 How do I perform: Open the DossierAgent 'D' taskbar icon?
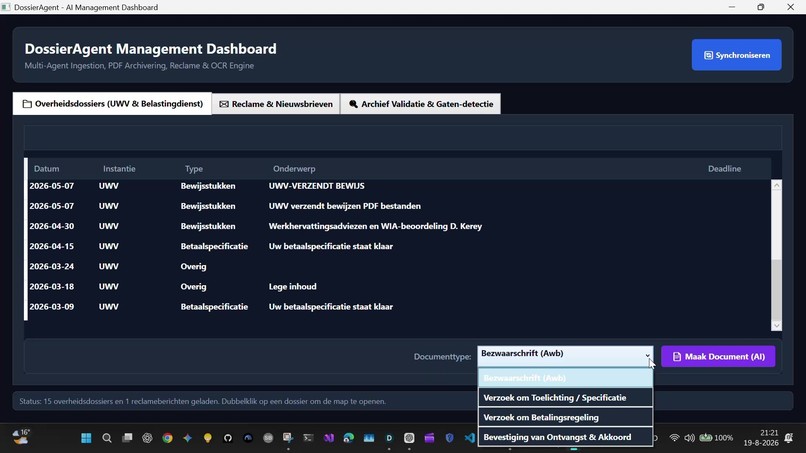coord(389,438)
